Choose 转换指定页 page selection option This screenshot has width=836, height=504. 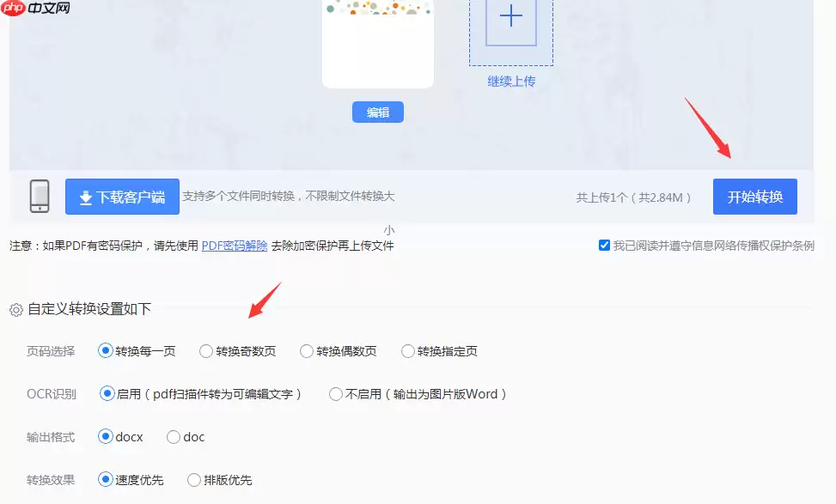pyautogui.click(x=407, y=351)
